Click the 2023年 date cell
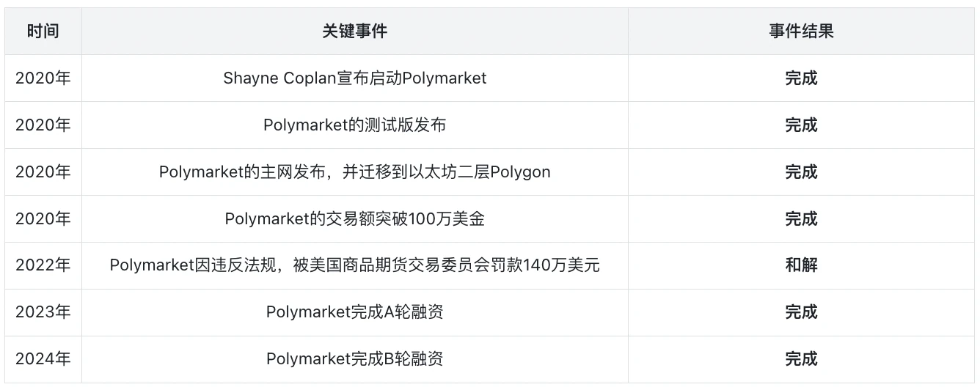The image size is (980, 387). coord(43,312)
